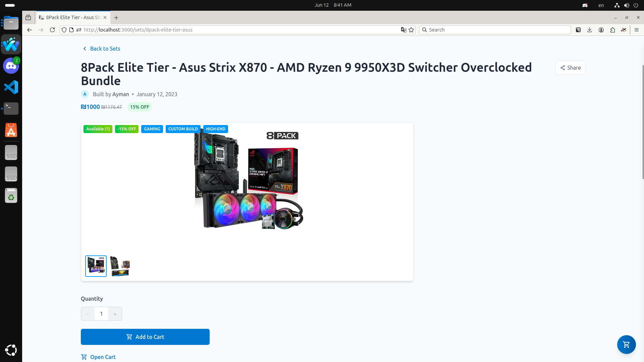
Task: Open Terminal from the dock
Action: pos(11,109)
